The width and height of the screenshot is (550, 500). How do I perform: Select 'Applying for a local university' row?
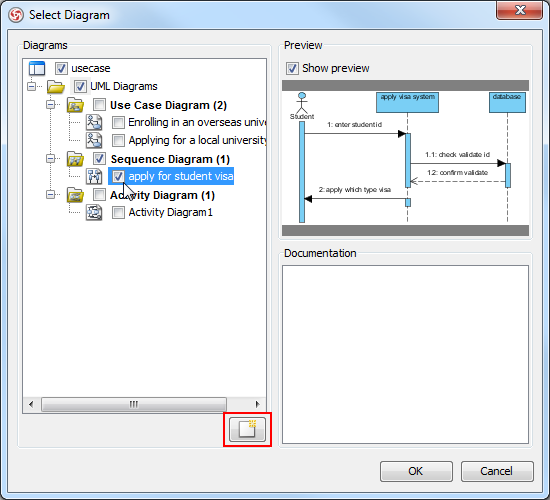click(x=197, y=140)
